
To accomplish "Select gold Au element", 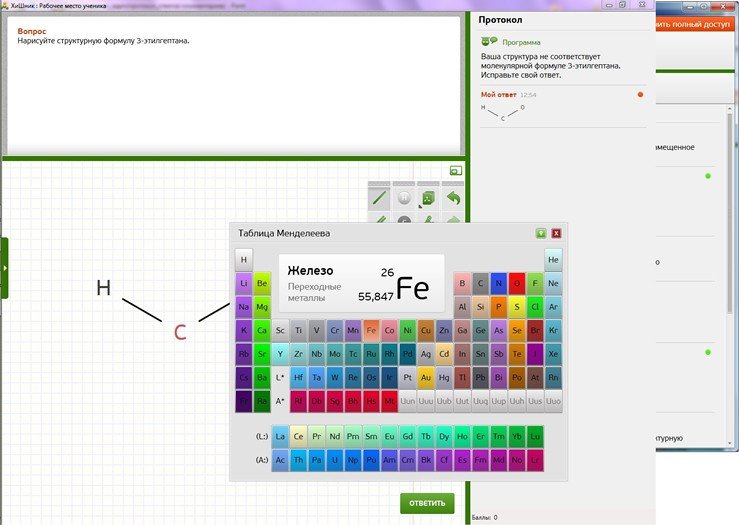I will (x=426, y=377).
